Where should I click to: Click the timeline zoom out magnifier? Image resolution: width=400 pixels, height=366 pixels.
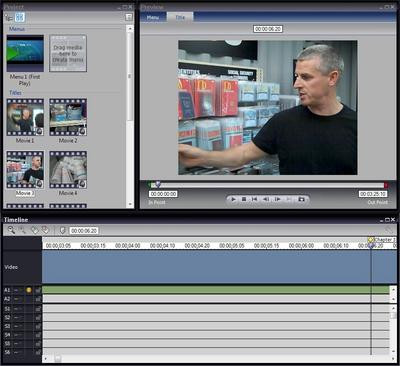point(23,230)
